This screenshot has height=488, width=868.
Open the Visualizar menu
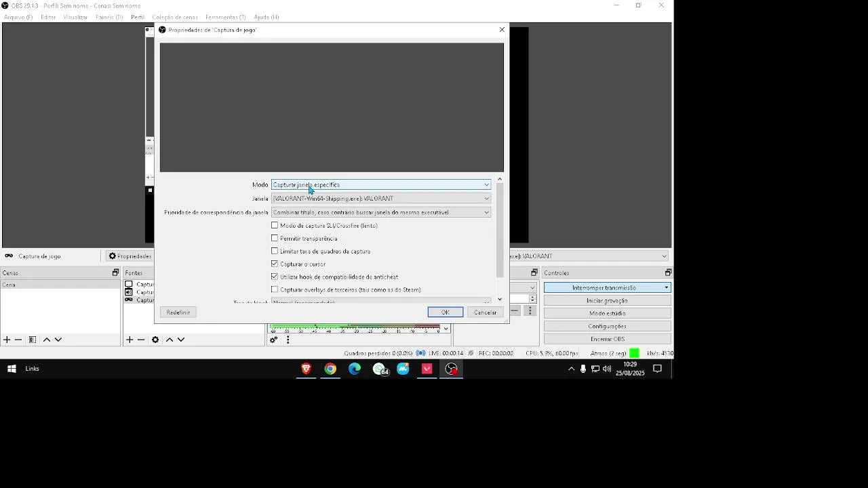coord(75,17)
